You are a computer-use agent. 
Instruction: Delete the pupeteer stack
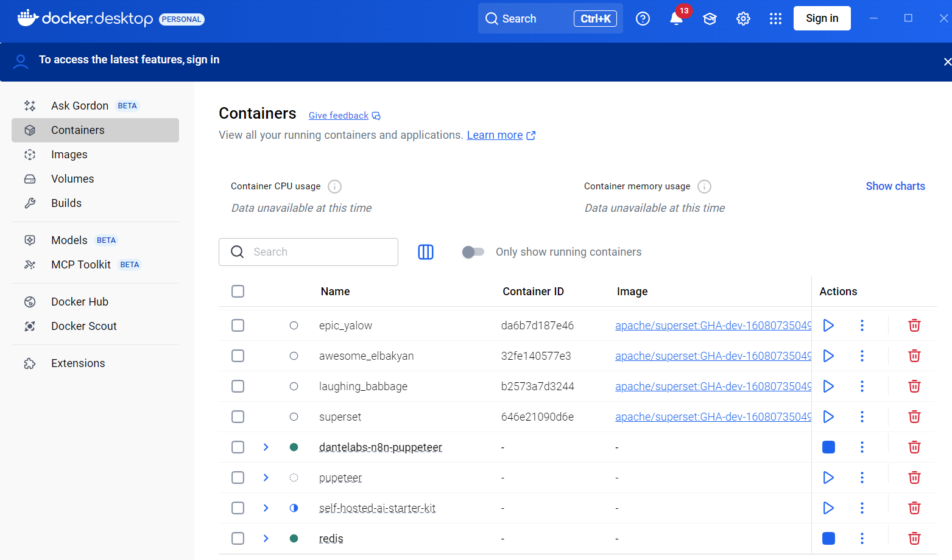pyautogui.click(x=914, y=478)
